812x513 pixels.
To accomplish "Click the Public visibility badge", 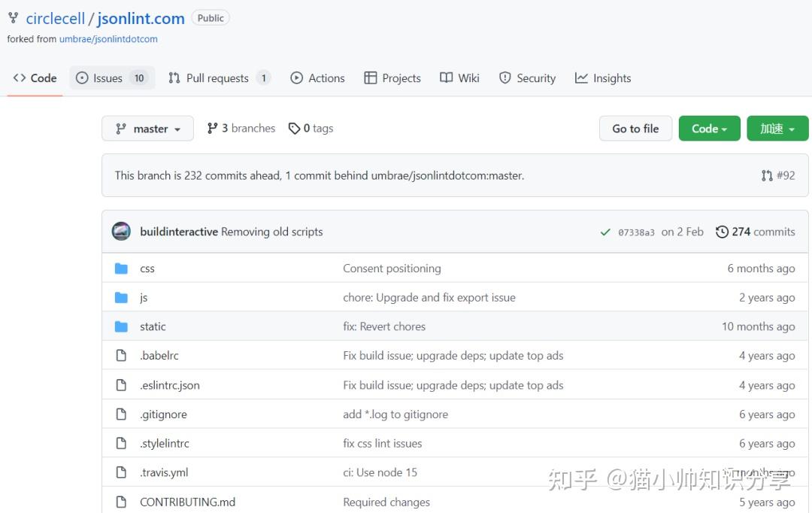I will click(x=211, y=18).
